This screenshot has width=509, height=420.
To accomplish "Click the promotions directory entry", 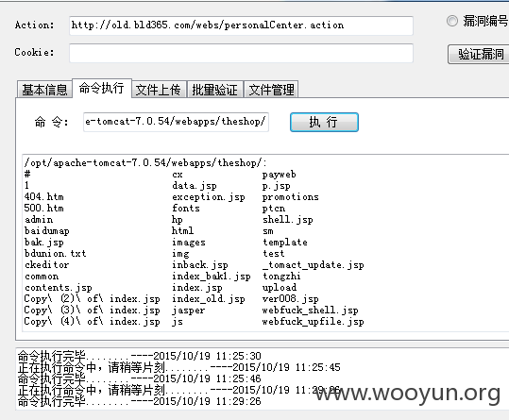I will click(x=291, y=197).
